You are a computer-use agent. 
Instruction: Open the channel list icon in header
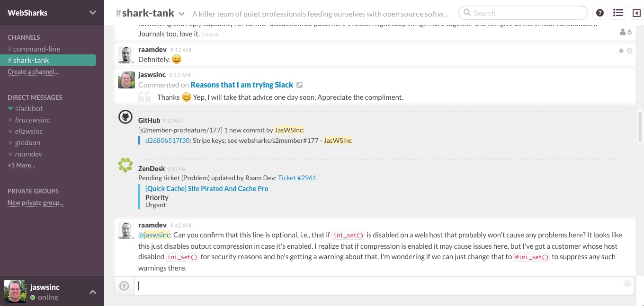pos(618,13)
